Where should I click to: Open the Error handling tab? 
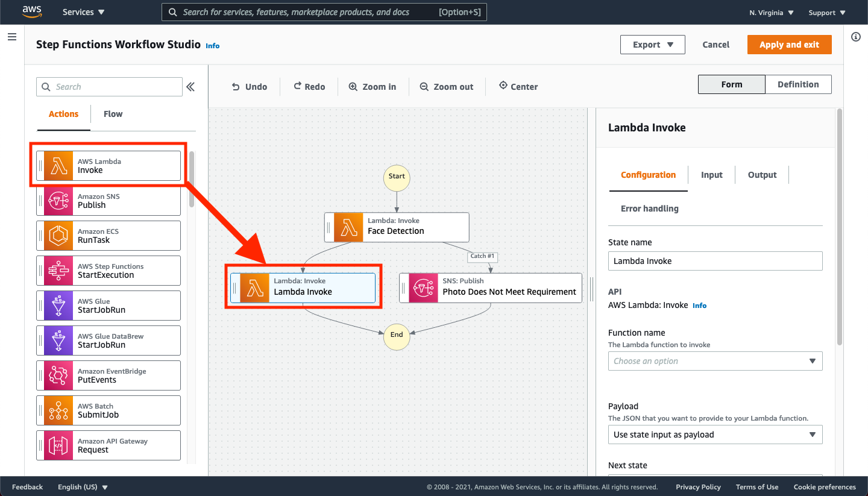coord(650,209)
